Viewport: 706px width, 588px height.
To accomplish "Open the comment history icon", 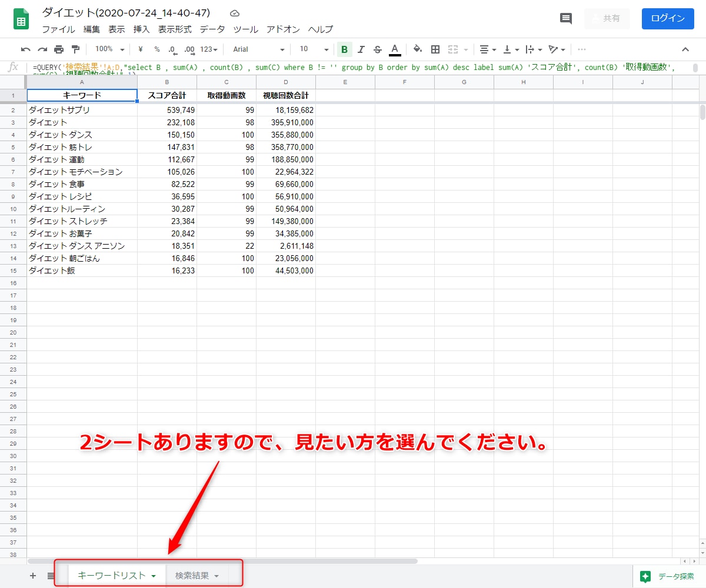I will 566,18.
